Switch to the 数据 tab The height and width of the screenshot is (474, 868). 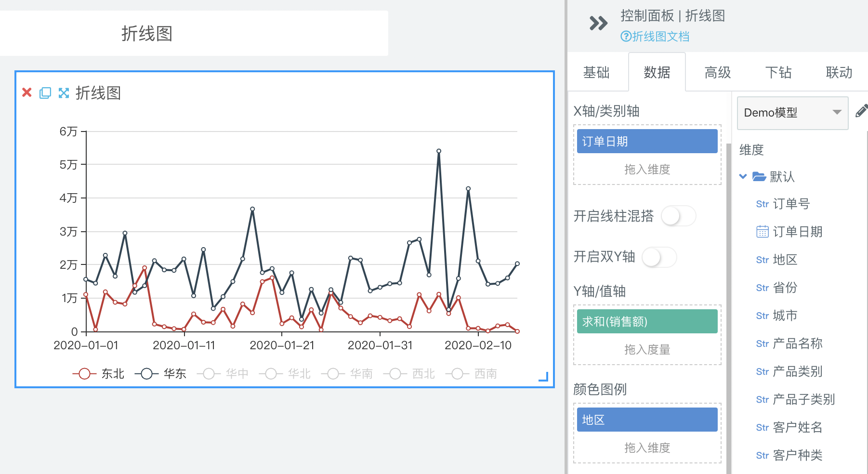(657, 72)
